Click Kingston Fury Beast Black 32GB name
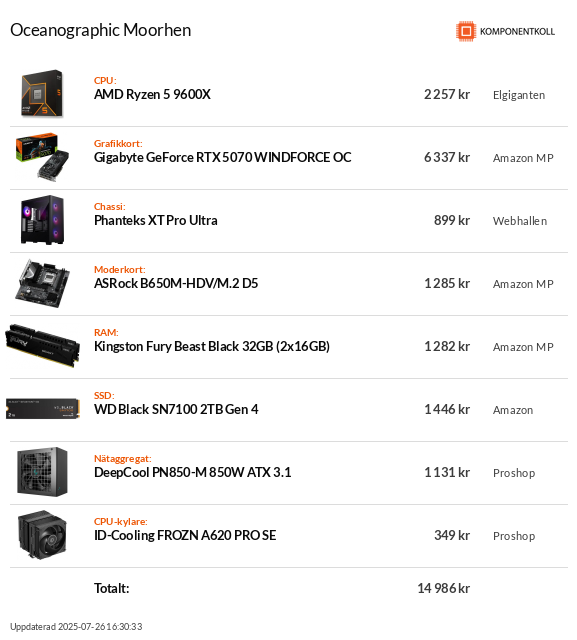The image size is (577, 640). coord(212,346)
